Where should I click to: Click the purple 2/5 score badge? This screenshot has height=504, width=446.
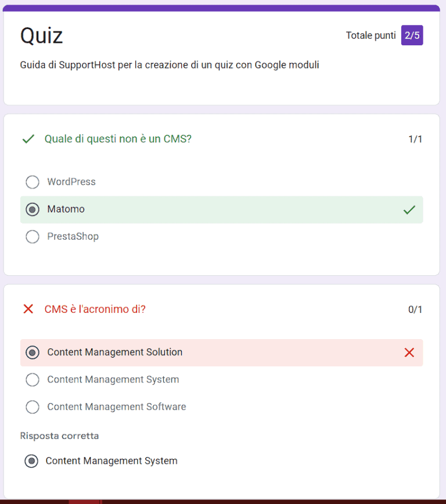coord(412,35)
